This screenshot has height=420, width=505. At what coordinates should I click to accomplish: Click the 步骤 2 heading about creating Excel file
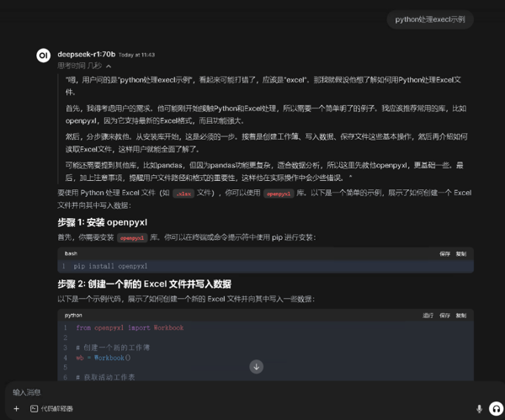click(x=144, y=284)
